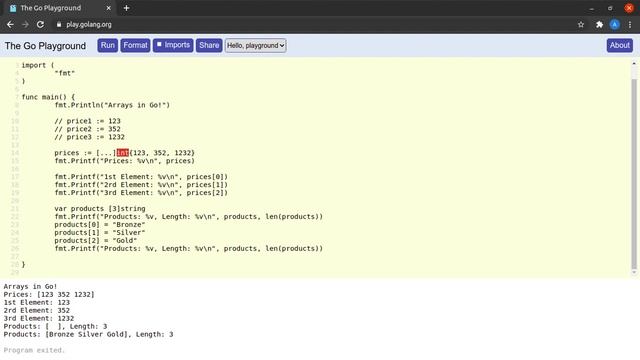Go forward in browser history
The height and width of the screenshot is (360, 640).
[25, 24]
